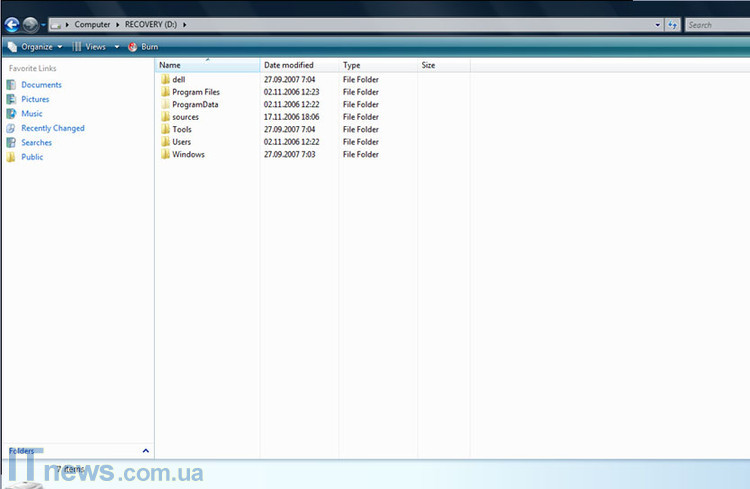The image size is (750, 489).
Task: Open the Documents favorite link
Action: (x=41, y=85)
